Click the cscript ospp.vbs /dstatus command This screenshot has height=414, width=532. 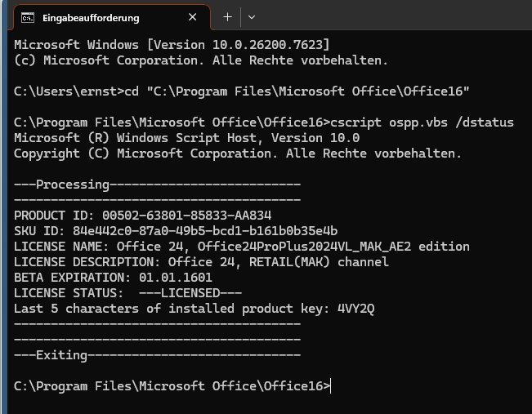[x=422, y=122]
